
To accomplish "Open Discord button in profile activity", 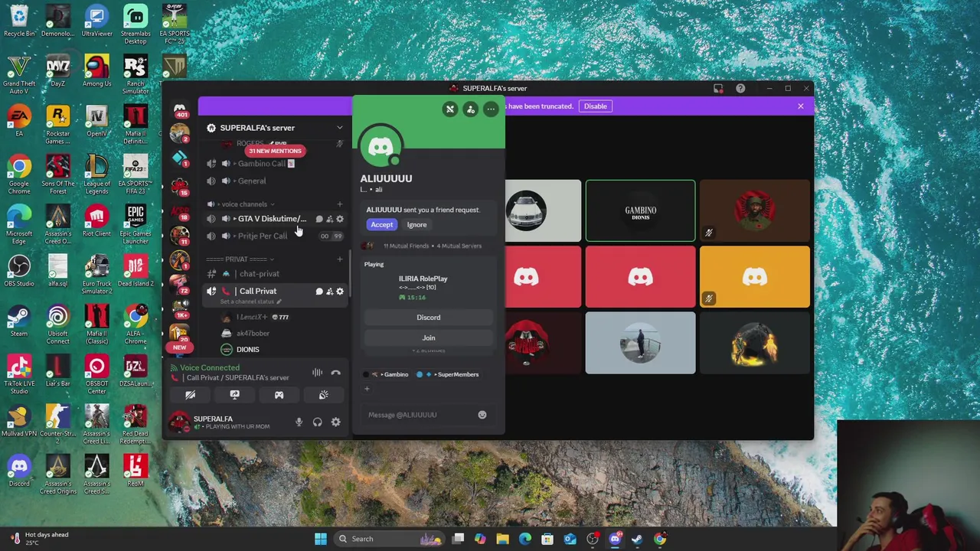I will [x=429, y=318].
